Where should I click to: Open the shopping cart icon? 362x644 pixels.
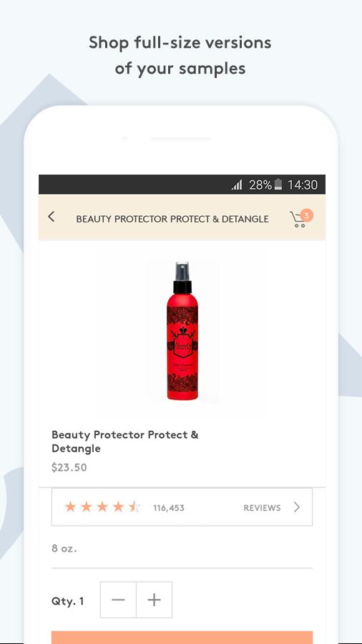pos(299,220)
